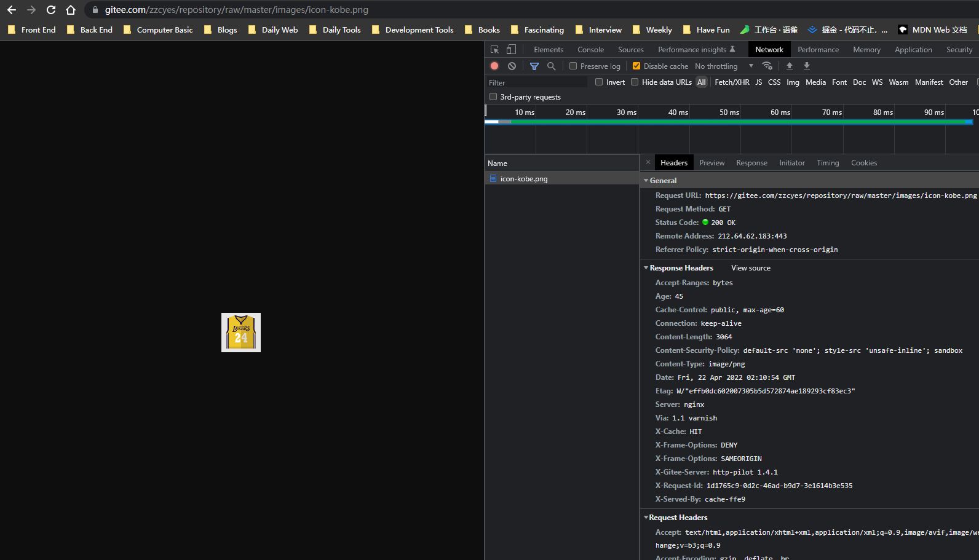Screen dimensions: 979x560
Task: Open the Interview bookmark folder
Action: pyautogui.click(x=598, y=30)
